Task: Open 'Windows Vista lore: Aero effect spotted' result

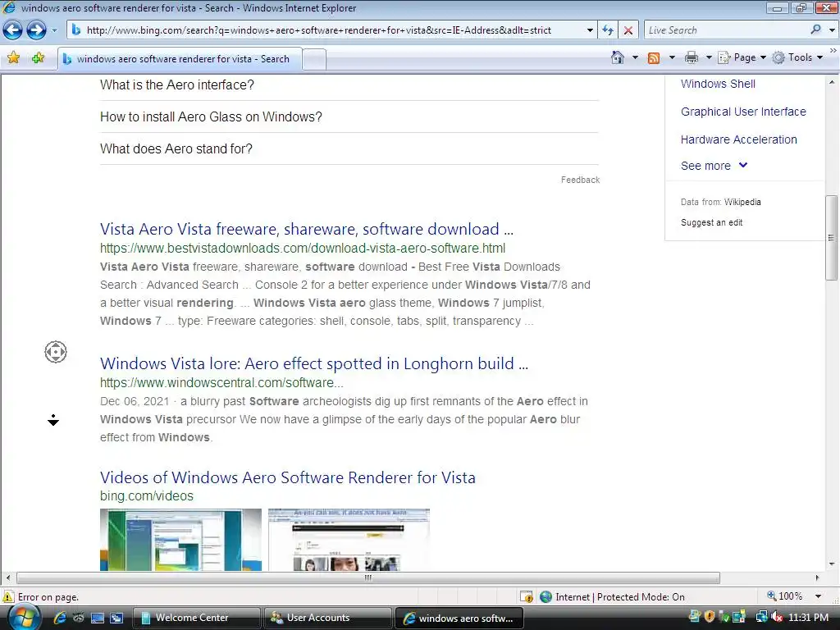Action: click(314, 363)
